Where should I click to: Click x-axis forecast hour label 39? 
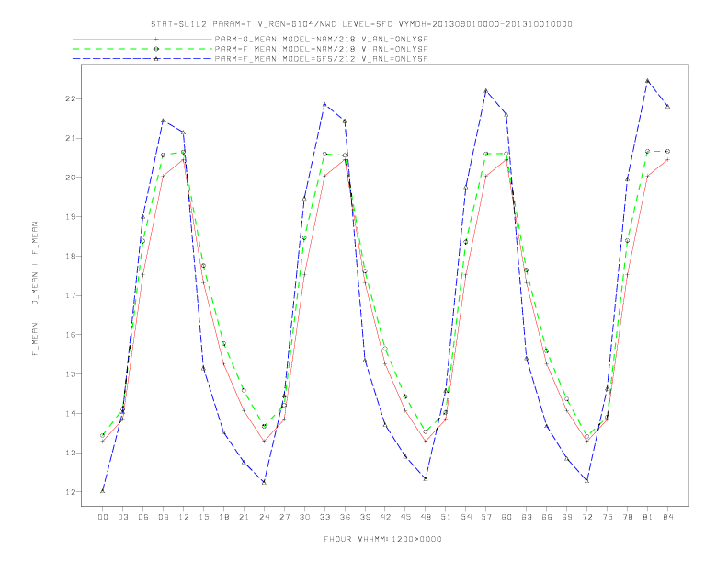tap(365, 517)
